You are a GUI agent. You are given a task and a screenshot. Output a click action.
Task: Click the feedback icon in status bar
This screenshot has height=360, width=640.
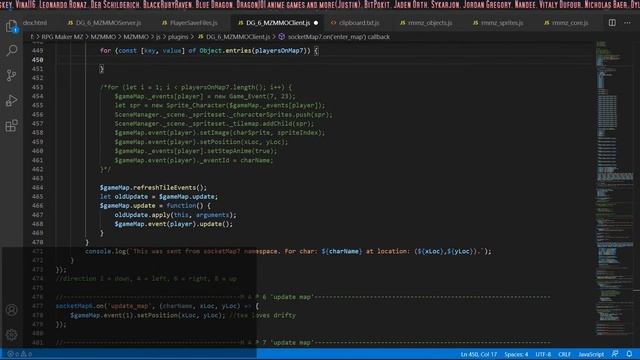(615, 354)
